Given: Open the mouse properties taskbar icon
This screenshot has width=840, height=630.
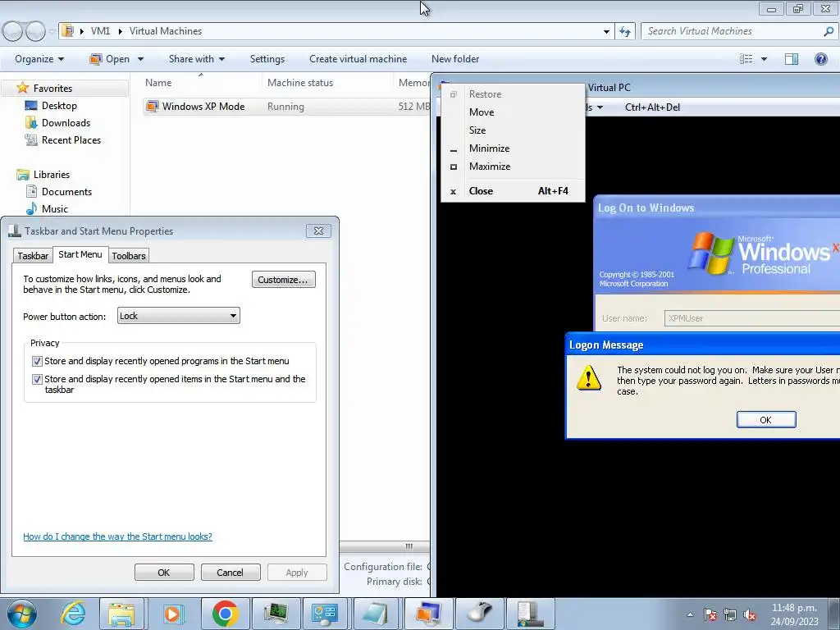Looking at the screenshot, I should pos(478,614).
